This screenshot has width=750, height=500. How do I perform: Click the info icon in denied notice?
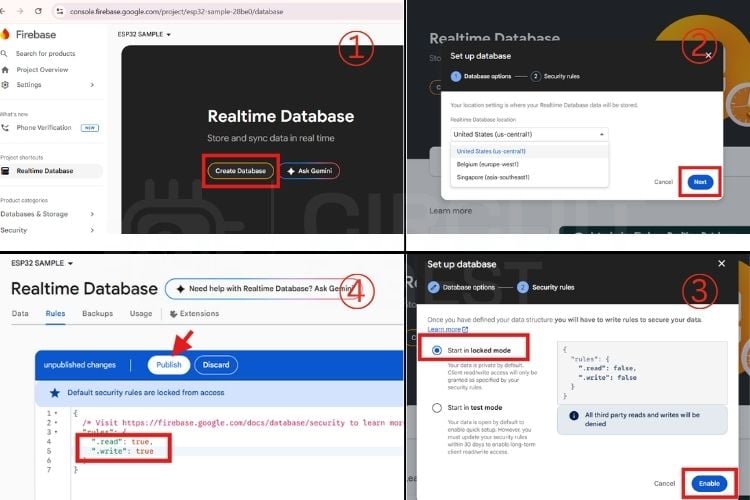coord(574,415)
